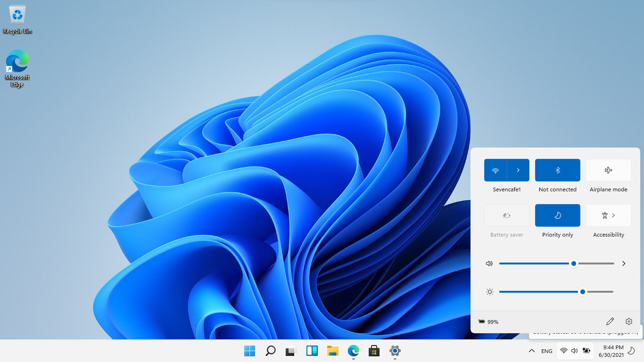Click the tray battery icon
This screenshot has width=644, height=362.
[x=586, y=351]
